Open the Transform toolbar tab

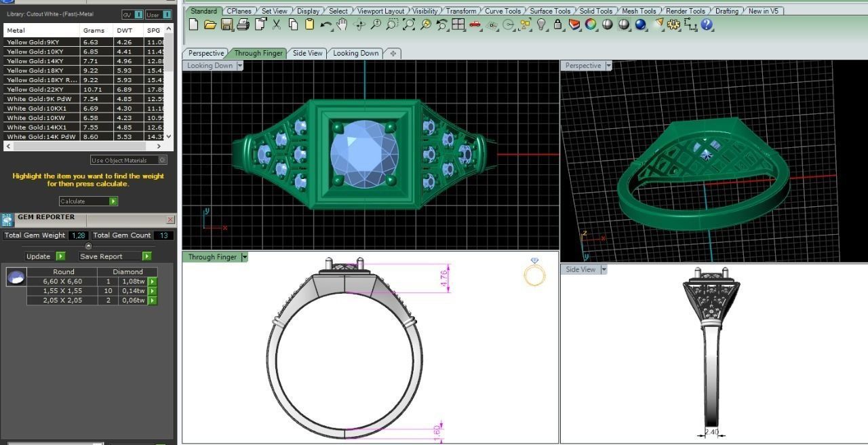click(461, 11)
